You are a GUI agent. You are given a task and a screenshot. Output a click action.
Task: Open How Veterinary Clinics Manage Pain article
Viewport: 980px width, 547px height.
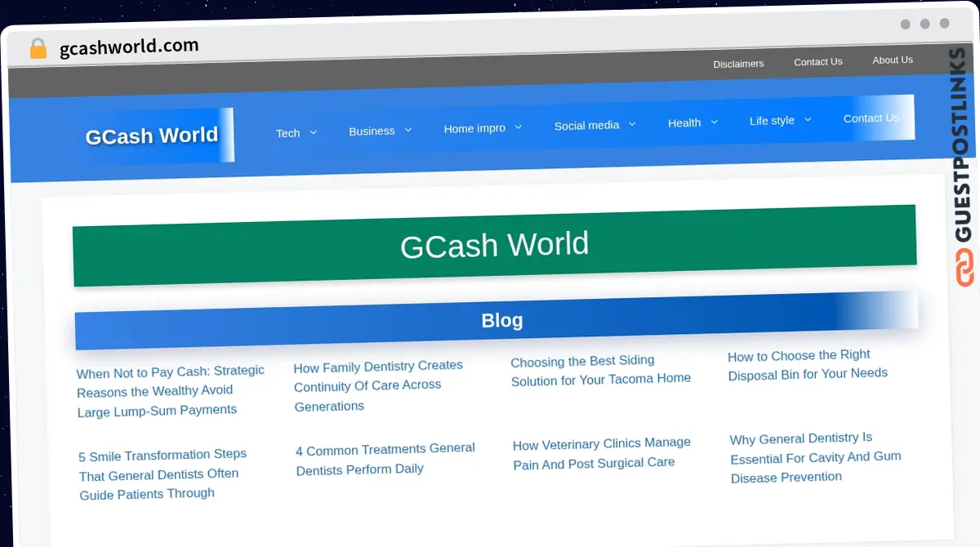coord(602,453)
